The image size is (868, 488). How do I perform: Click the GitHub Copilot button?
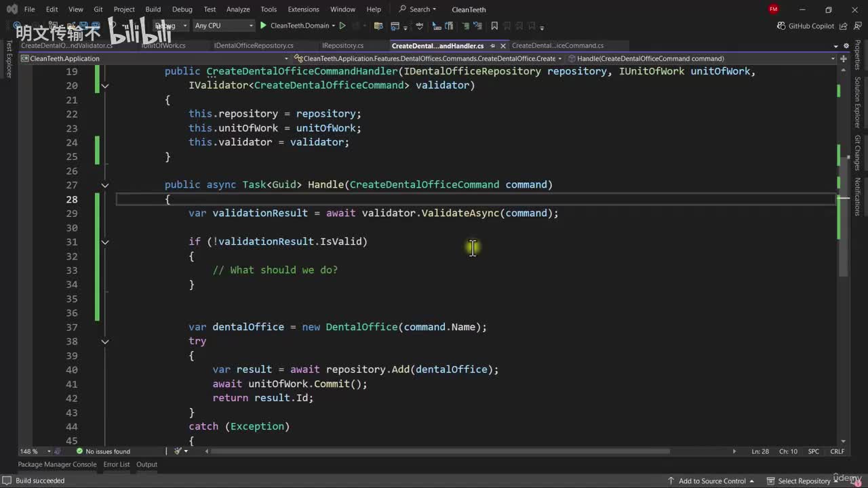[x=806, y=26]
